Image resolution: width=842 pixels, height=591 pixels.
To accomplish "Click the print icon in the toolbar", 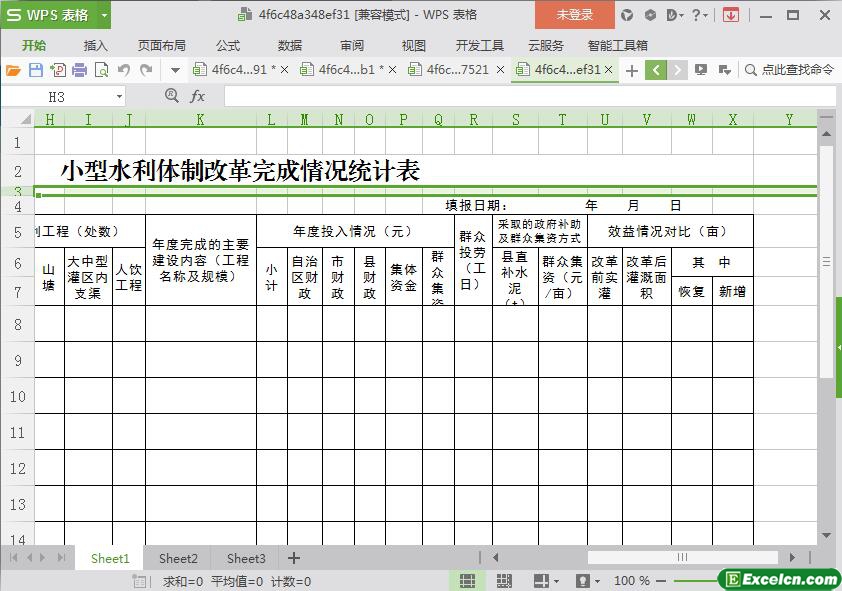I will coord(79,70).
